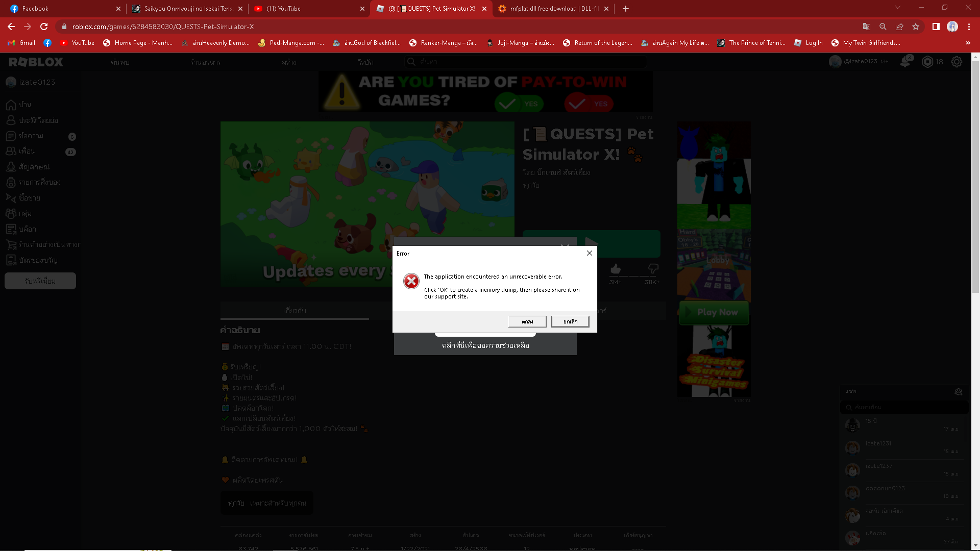The image size is (980, 551).
Task: Close the Error dialog with X
Action: tap(589, 253)
